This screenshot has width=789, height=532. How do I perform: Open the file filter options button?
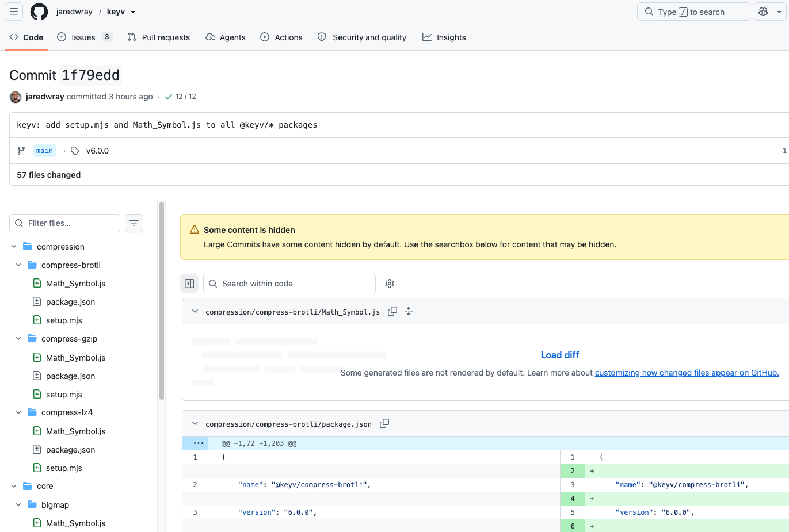pyautogui.click(x=134, y=223)
